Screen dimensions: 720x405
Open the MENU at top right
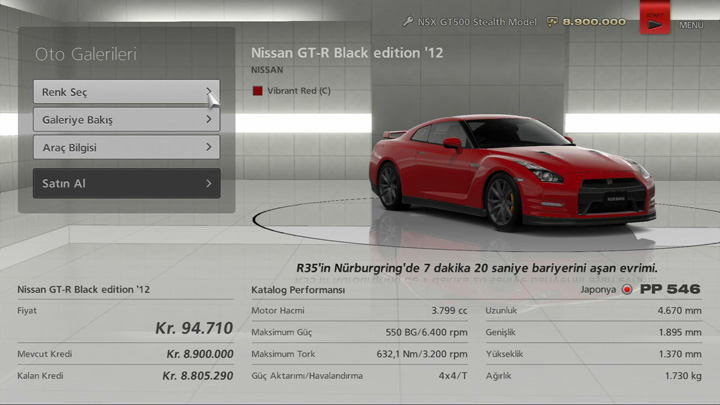pos(656,20)
